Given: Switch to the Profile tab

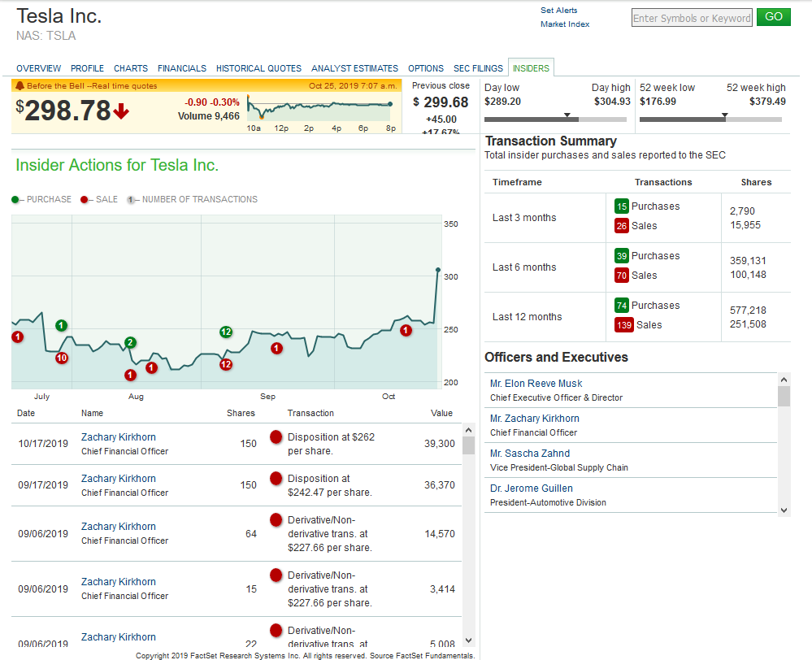Looking at the screenshot, I should click(x=87, y=68).
